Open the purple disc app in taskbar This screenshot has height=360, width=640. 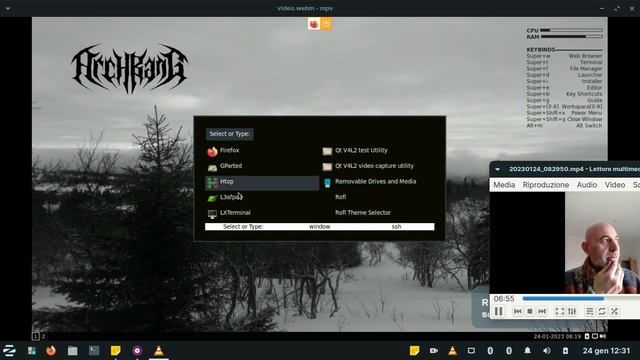click(137, 351)
